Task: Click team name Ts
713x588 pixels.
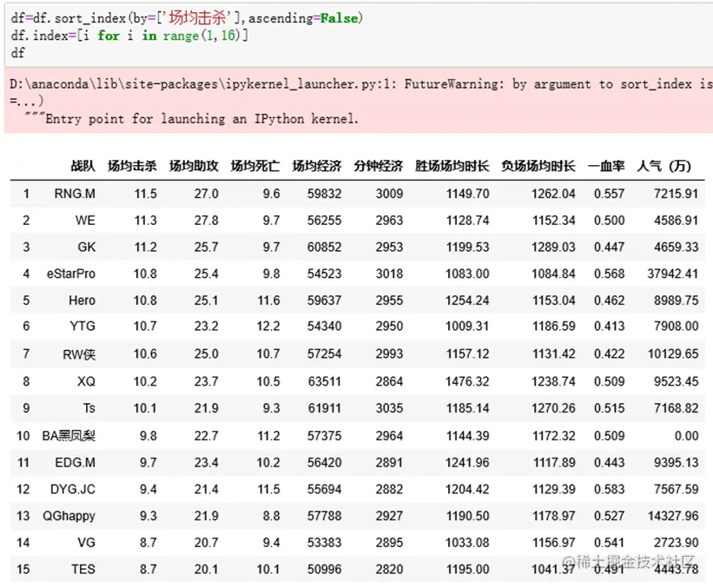Action: tap(89, 408)
